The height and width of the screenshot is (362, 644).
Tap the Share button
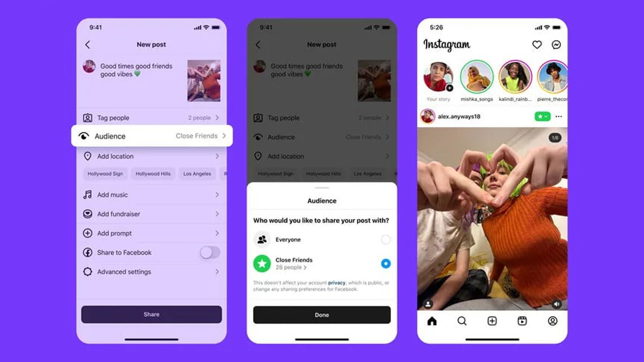pyautogui.click(x=151, y=314)
